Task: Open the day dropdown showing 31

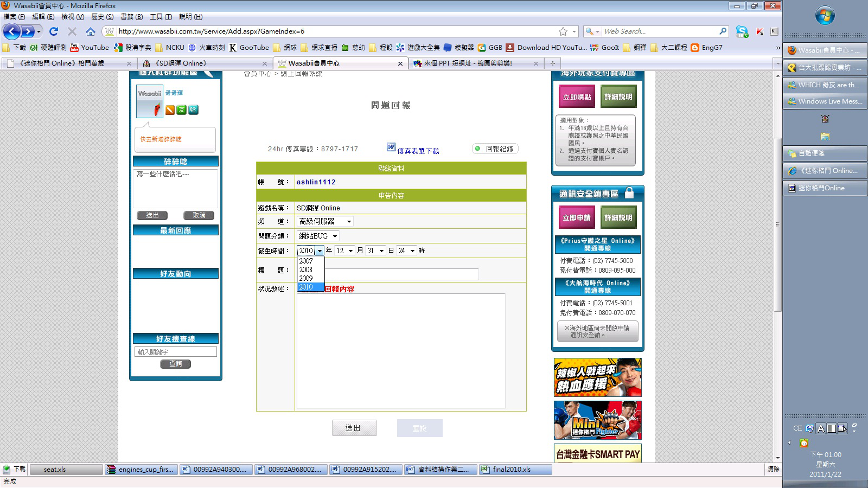Action: (375, 251)
